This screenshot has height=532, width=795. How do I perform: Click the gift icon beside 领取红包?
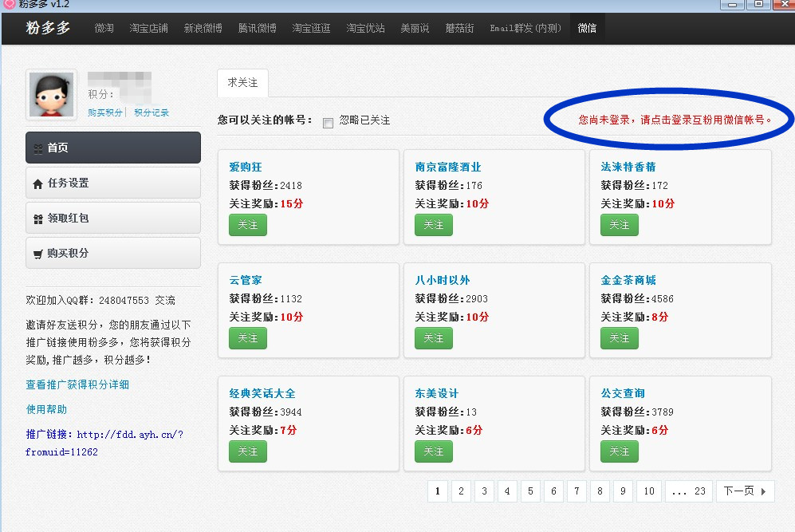37,219
